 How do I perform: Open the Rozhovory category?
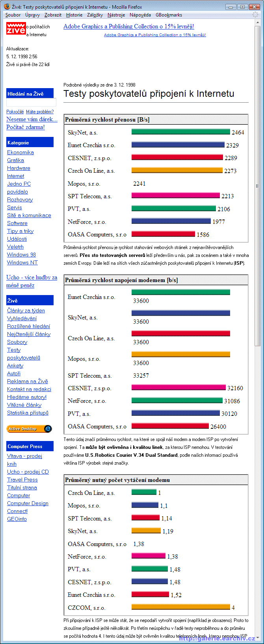20,199
